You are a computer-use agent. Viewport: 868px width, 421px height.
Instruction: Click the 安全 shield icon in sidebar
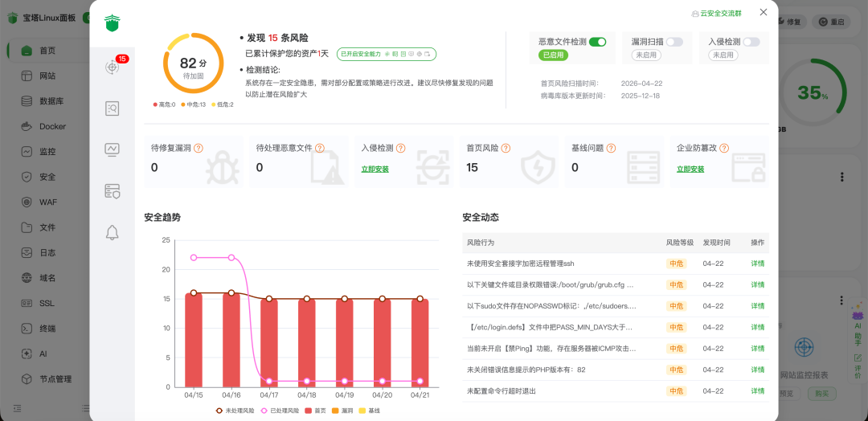27,177
